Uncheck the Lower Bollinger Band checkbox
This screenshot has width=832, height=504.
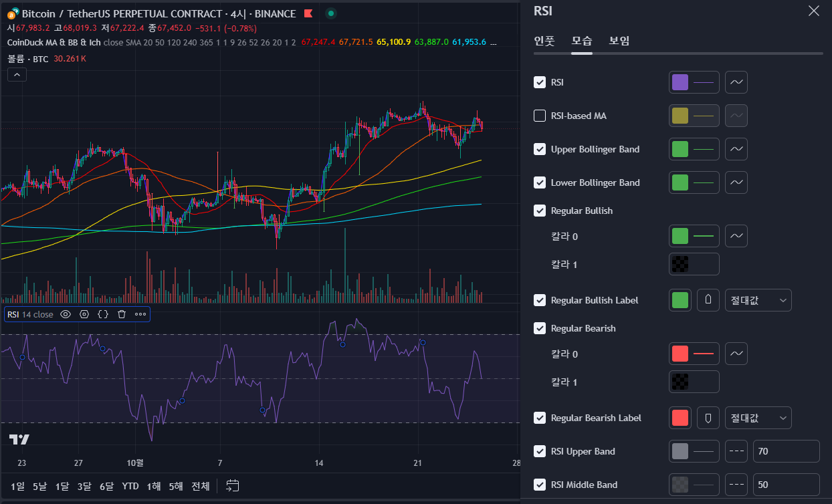coord(540,182)
